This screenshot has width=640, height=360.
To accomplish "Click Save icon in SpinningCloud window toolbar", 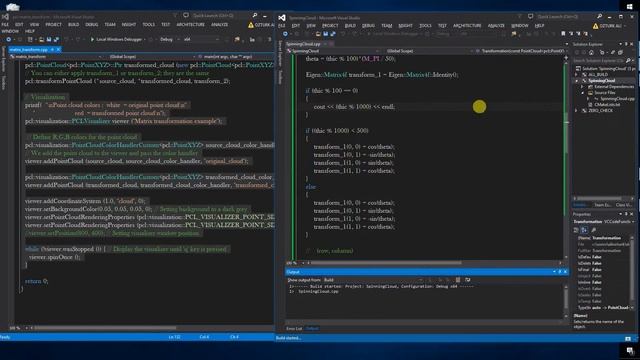I will pyautogui.click(x=325, y=34).
